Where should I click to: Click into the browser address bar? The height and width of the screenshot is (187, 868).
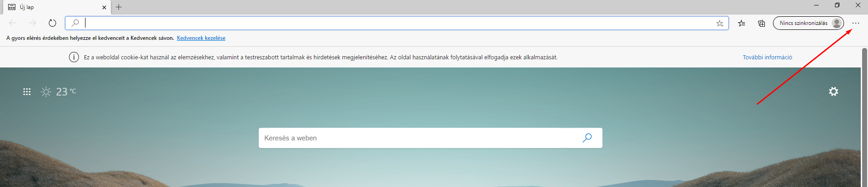pos(397,23)
